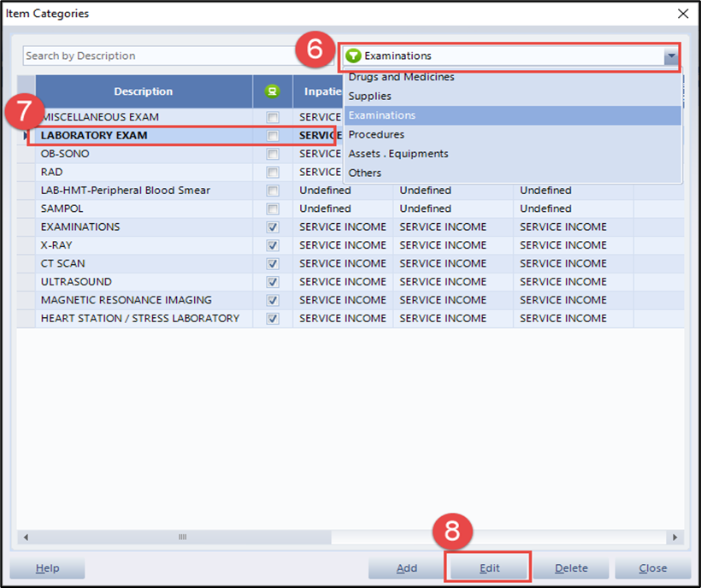Close the Item Categories window
This screenshot has height=588, width=701.
point(682,14)
